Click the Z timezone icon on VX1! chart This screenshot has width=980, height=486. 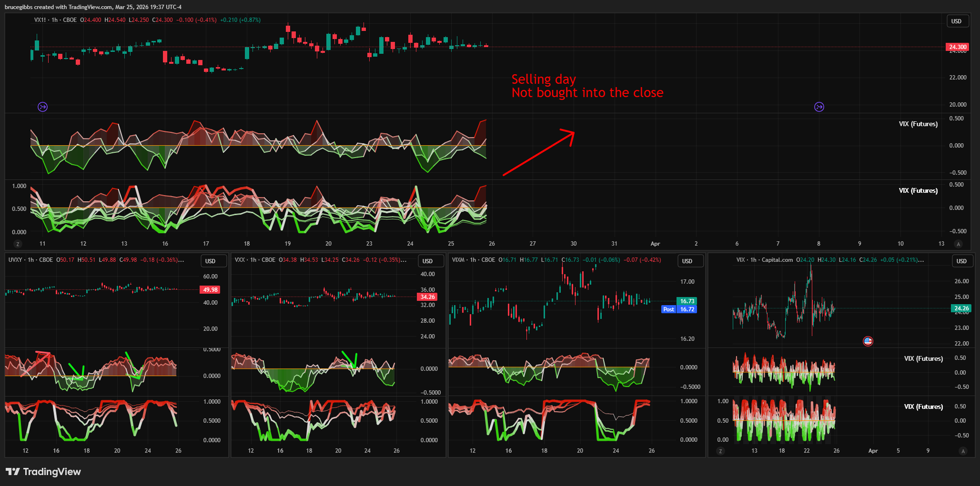click(18, 244)
